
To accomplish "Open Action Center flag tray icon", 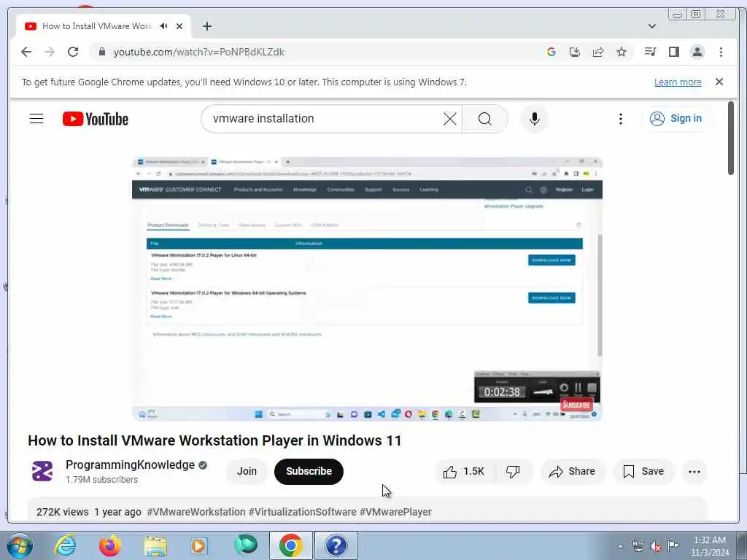I will 673,545.
